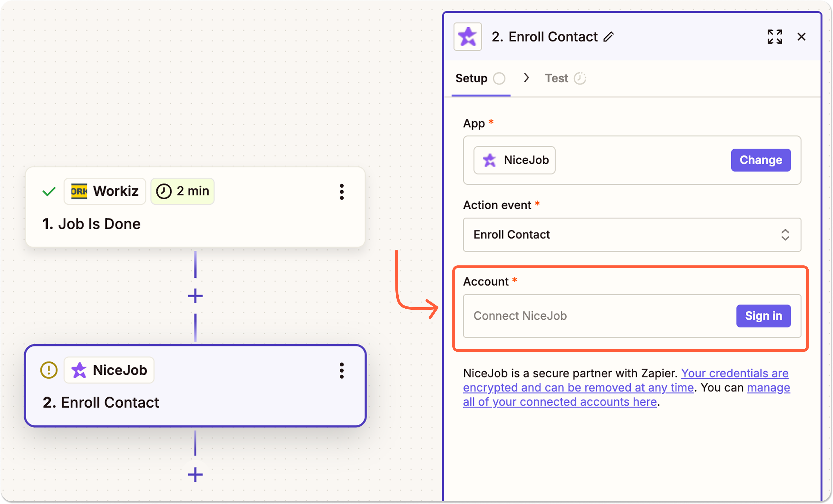Open the credentials are encrypted link
This screenshot has width=833, height=504.
point(626,380)
